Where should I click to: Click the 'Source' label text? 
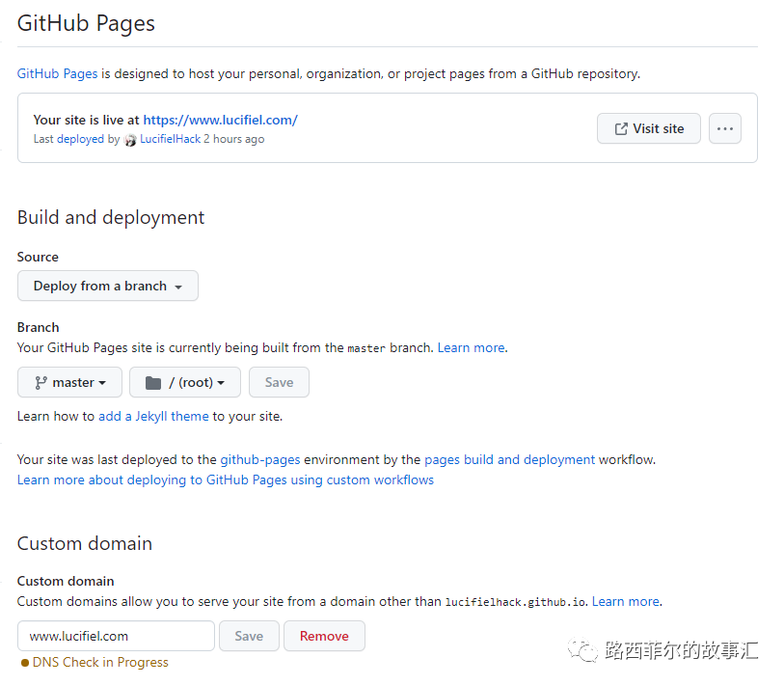tap(38, 258)
